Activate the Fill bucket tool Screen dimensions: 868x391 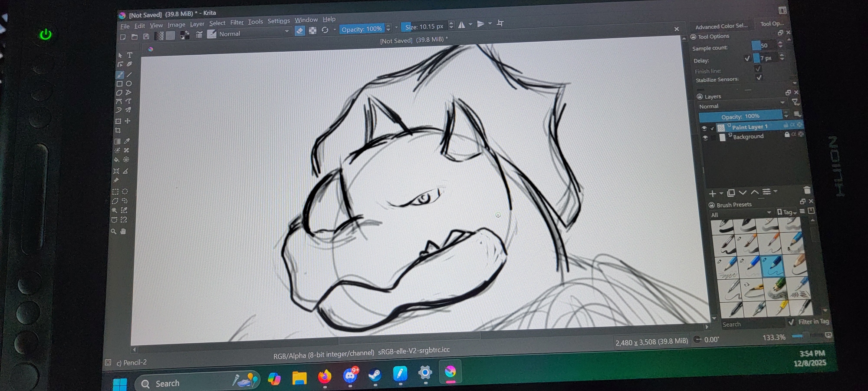click(x=117, y=159)
